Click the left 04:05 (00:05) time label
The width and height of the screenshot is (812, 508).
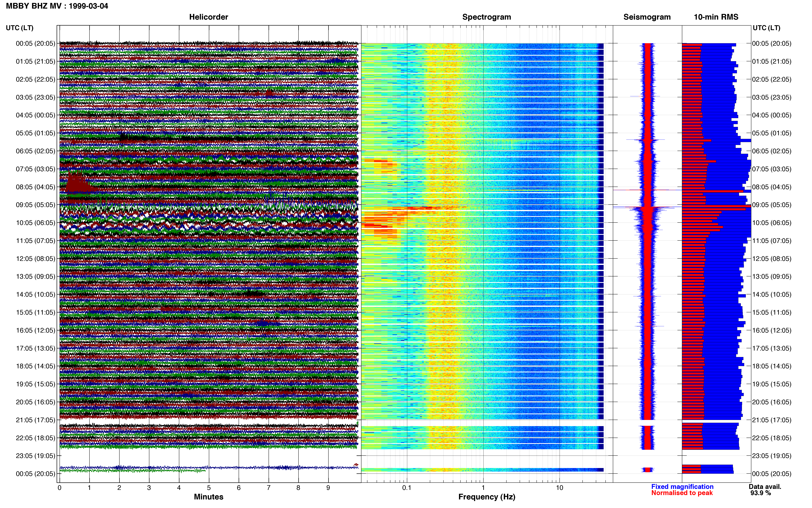tap(35, 115)
